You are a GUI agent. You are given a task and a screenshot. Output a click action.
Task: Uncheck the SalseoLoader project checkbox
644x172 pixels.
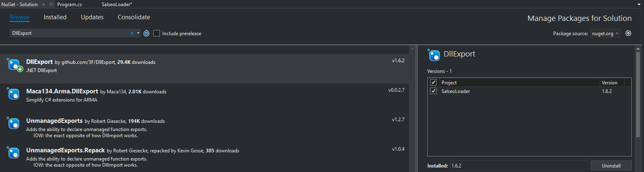433,91
